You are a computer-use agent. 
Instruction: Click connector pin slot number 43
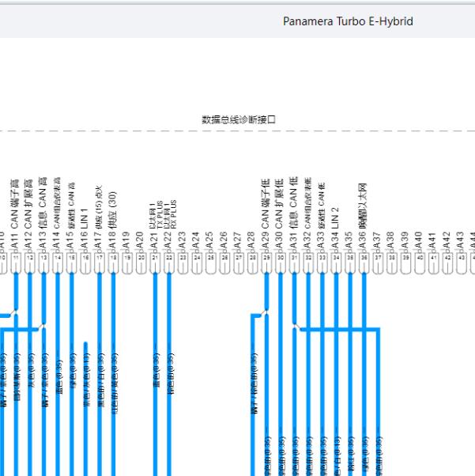462,262
